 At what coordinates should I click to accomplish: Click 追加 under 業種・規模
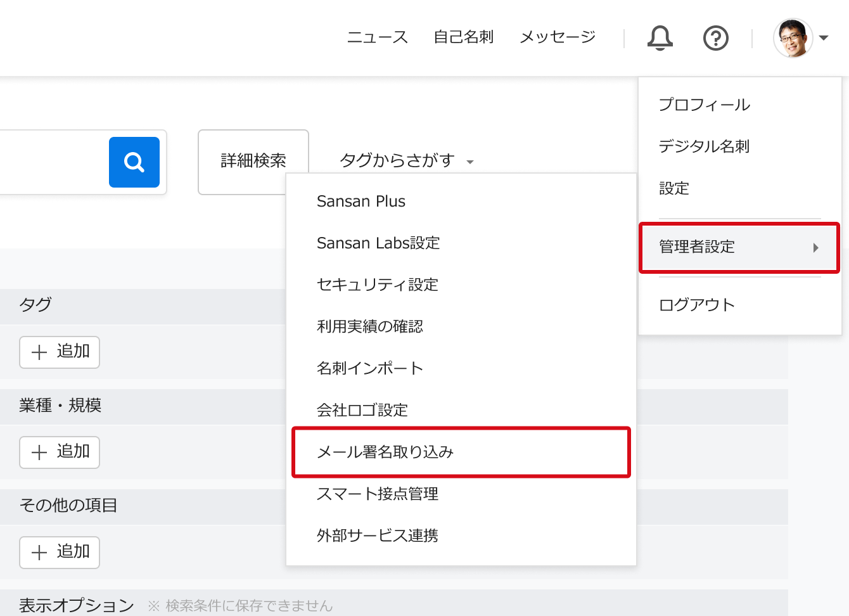click(x=60, y=452)
